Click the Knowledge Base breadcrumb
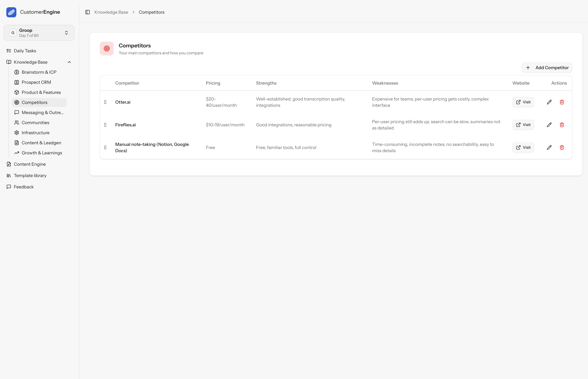588x379 pixels. pos(111,12)
